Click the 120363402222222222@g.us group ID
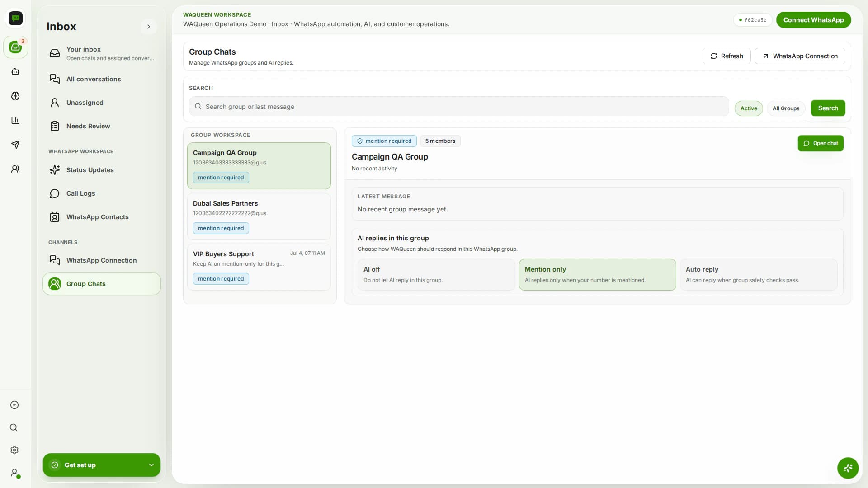 point(230,213)
